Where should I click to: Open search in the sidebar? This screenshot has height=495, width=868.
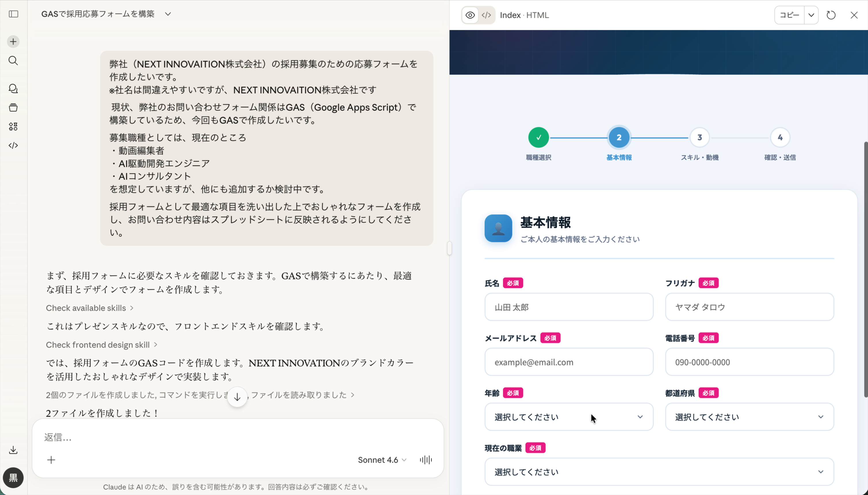point(13,60)
